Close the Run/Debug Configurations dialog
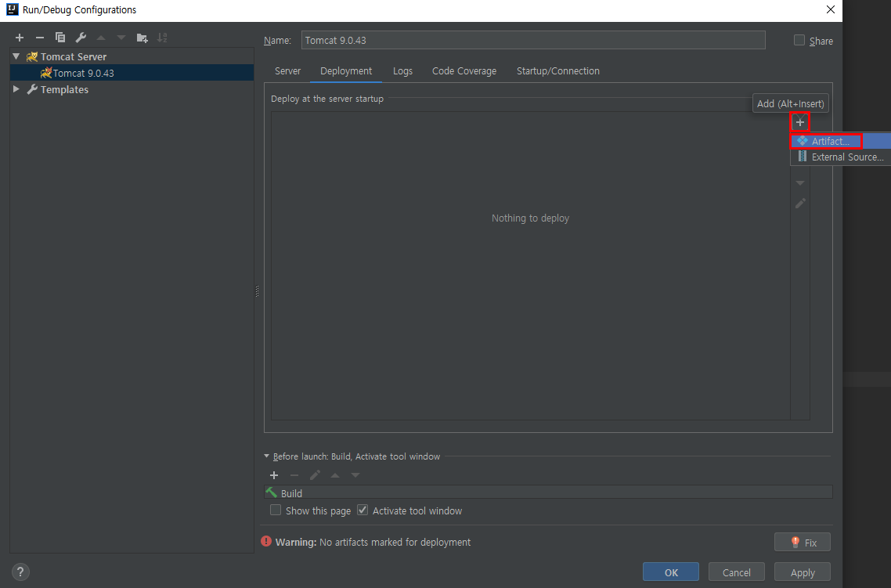Viewport: 891px width, 588px height. tap(830, 9)
